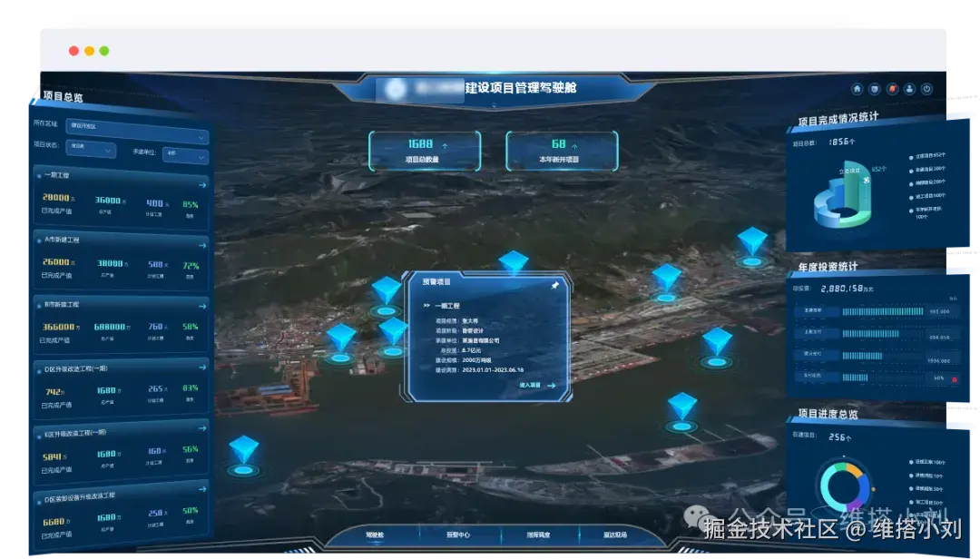The width and height of the screenshot is (980, 559).
Task: Switch to the 指挥调度 tab
Action: coord(537,535)
